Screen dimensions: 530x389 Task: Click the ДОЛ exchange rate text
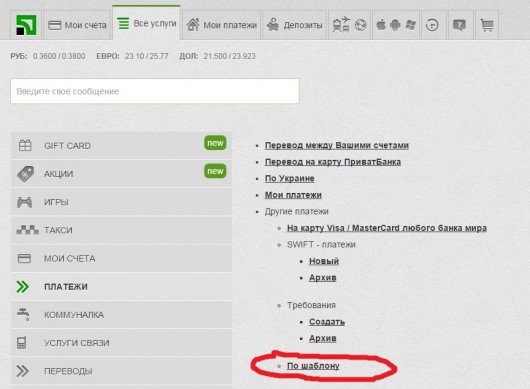point(217,56)
